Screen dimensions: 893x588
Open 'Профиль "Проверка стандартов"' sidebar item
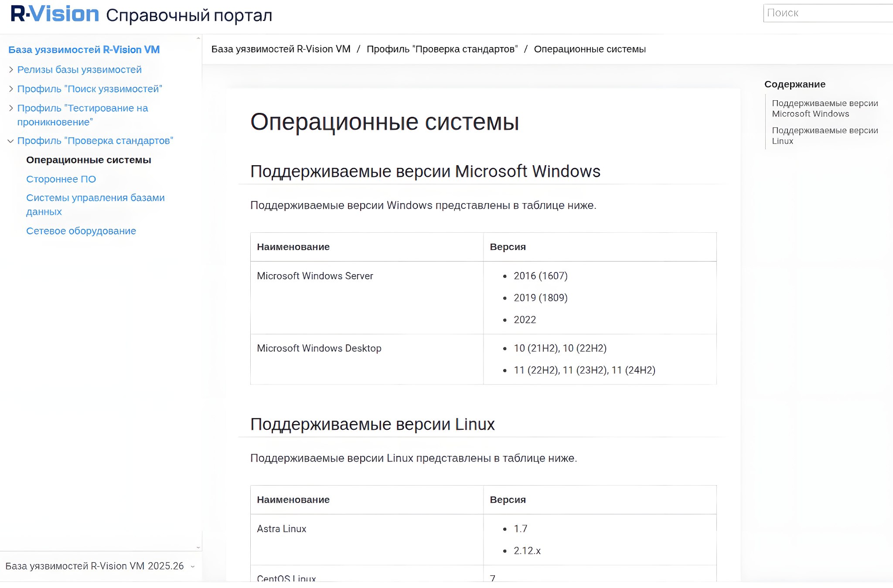(x=95, y=141)
